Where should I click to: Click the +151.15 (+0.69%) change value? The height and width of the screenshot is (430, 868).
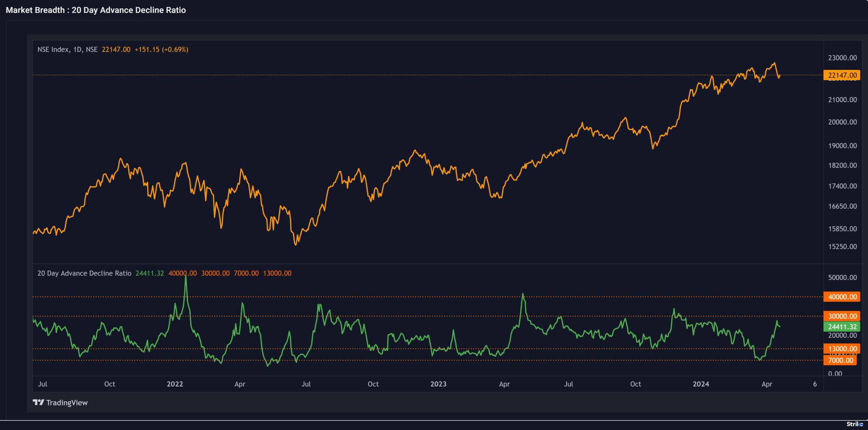(161, 50)
